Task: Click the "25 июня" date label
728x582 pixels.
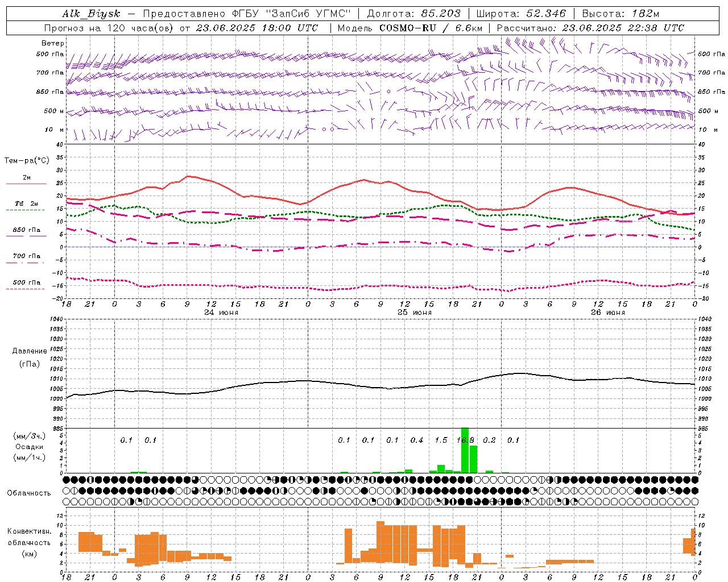Action: coord(414,313)
